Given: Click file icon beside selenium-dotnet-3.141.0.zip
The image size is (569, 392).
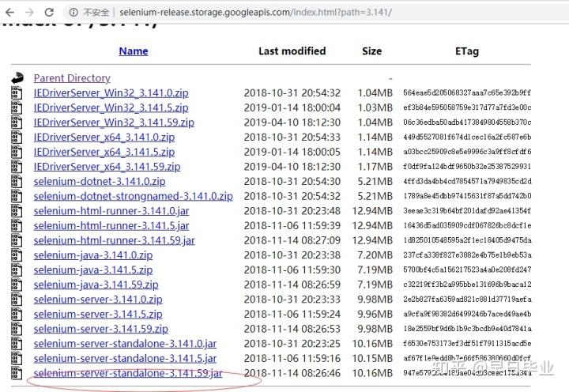Looking at the screenshot, I should pyautogui.click(x=17, y=181).
